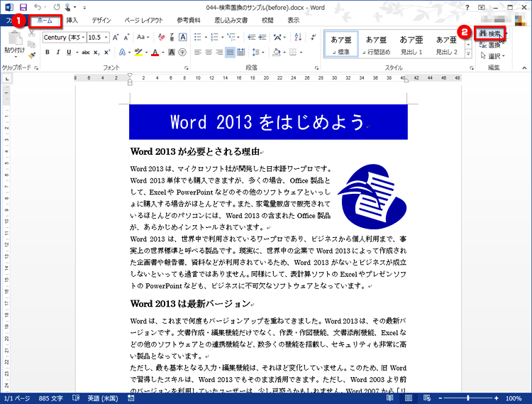Click the Clear All Formatting eraser icon
532x404 pixels.
pyautogui.click(x=162, y=37)
